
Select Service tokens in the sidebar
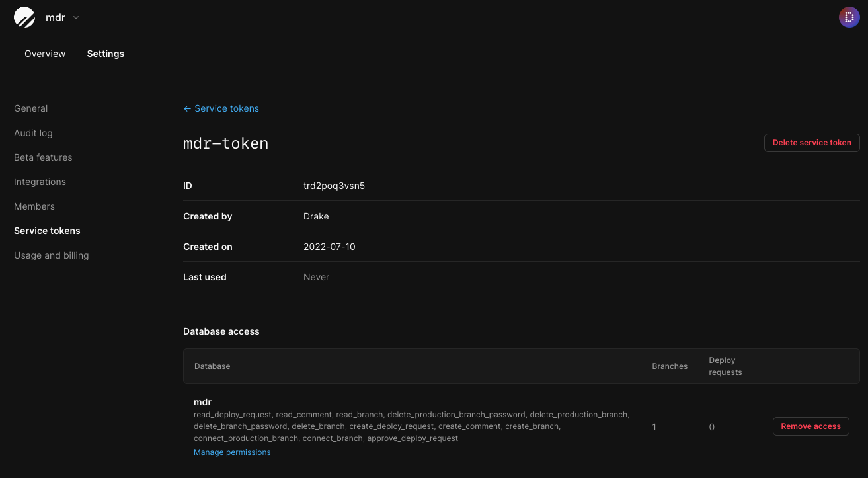pos(47,231)
